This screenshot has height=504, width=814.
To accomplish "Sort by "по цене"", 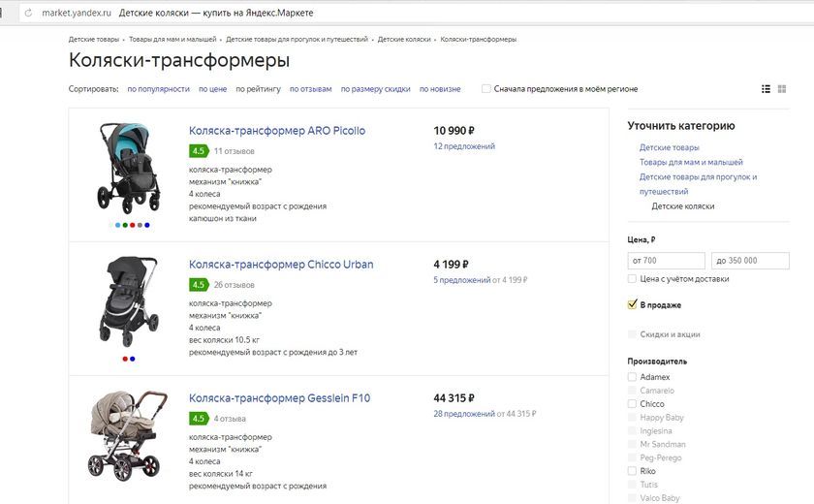I will (213, 89).
